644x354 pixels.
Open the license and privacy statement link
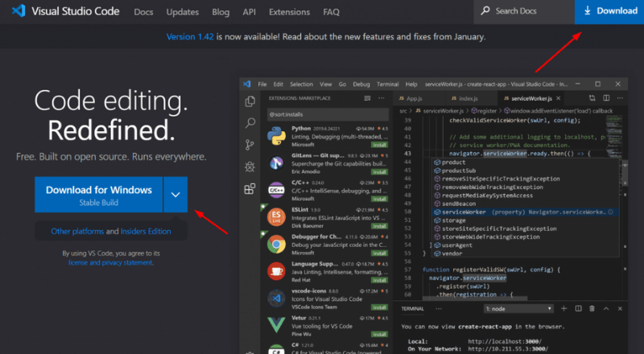tap(111, 262)
